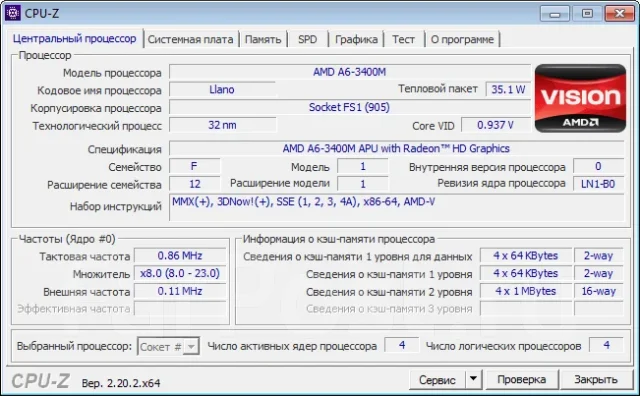
Task: Click the CPU-Z app icon in title bar
Action: tap(13, 13)
